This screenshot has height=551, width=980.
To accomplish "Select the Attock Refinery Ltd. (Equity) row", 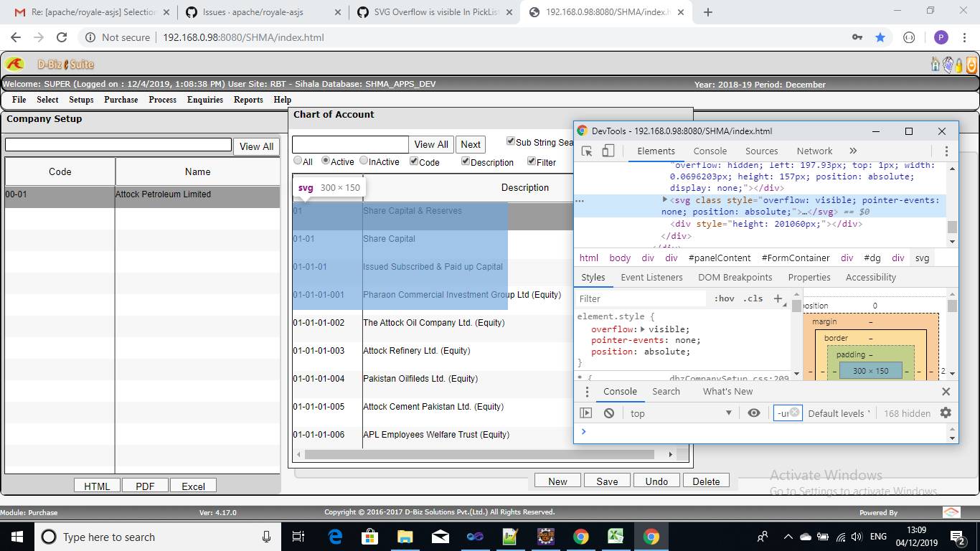I will [434, 351].
